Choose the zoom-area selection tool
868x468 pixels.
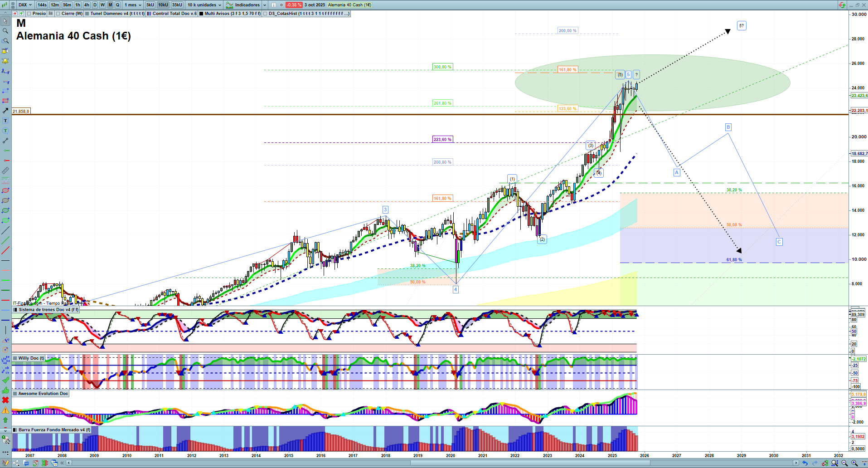pos(5,41)
